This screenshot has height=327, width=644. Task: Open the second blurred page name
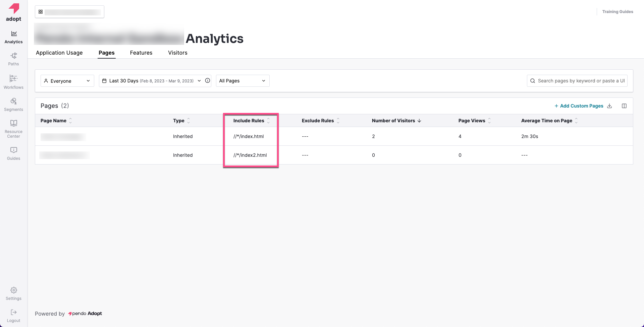tap(64, 155)
